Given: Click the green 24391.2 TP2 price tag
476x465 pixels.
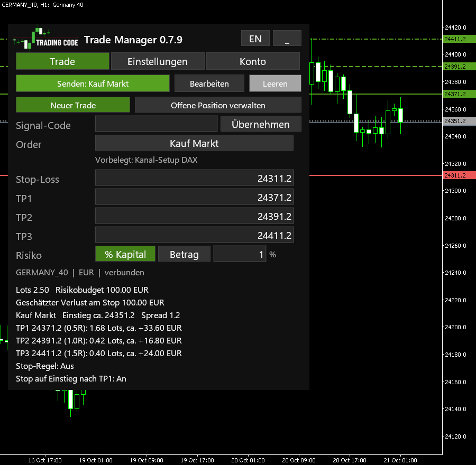Looking at the screenshot, I should click(x=459, y=67).
